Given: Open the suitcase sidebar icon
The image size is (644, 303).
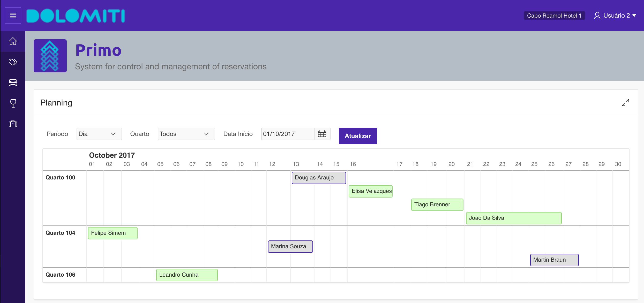Looking at the screenshot, I should [13, 124].
